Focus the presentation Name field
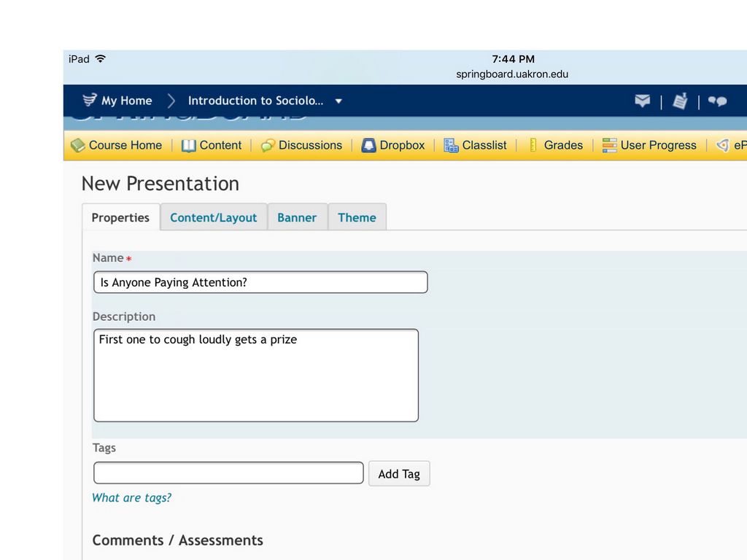The width and height of the screenshot is (747, 560). 260,282
